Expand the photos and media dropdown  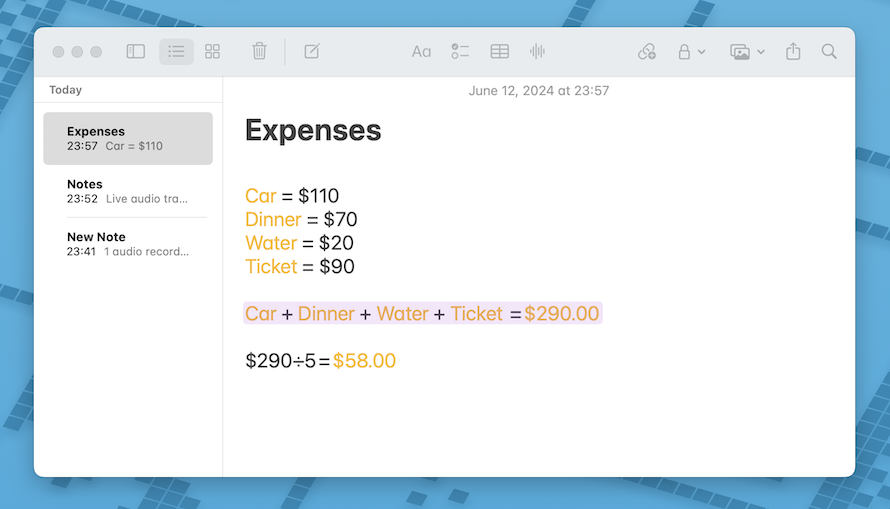[747, 52]
